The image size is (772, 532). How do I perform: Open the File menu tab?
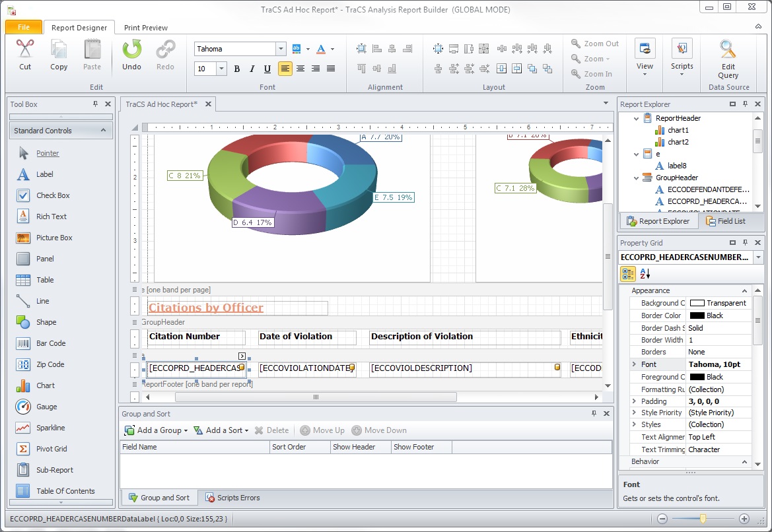pos(24,27)
